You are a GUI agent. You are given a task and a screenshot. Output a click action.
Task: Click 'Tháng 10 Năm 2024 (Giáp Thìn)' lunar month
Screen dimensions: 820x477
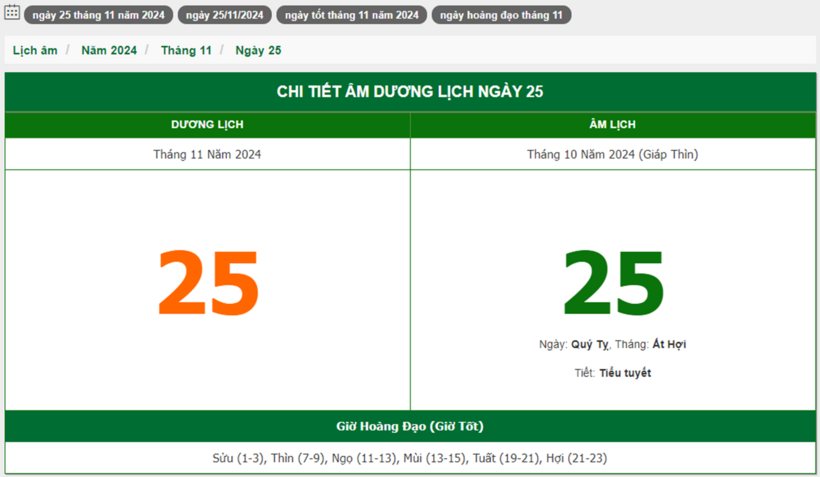click(613, 154)
